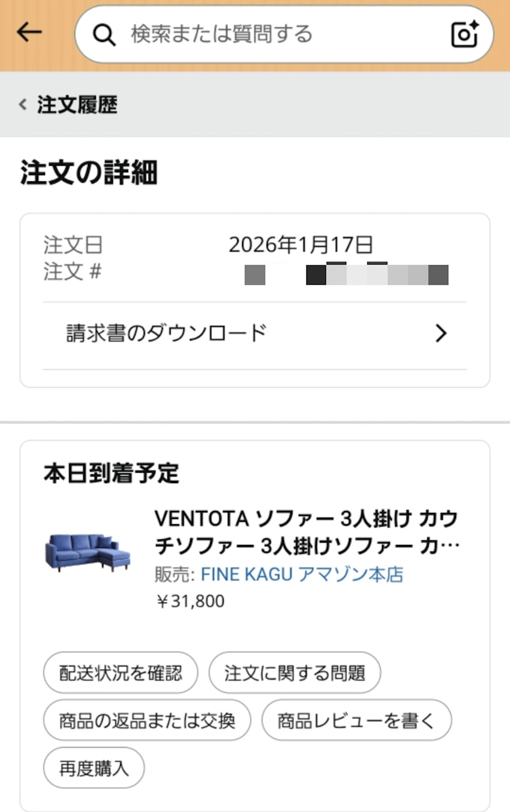
Task: Tap 商品レビューを書く
Action: pos(356,720)
